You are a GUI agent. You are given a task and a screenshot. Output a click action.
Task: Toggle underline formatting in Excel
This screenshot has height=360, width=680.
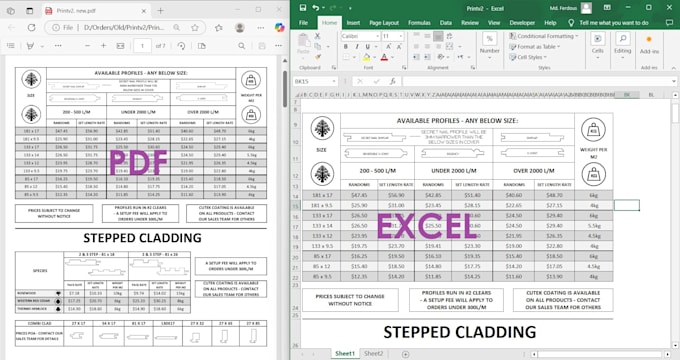pos(368,47)
